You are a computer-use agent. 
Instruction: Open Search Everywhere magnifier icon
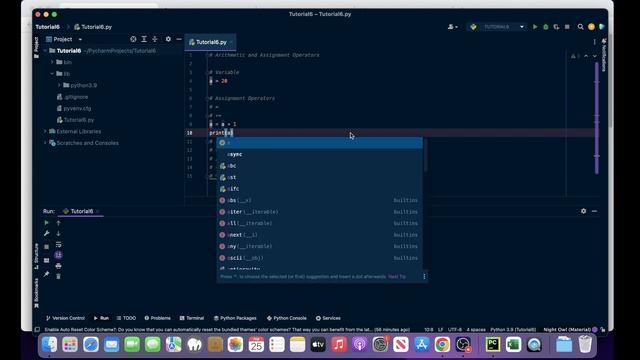pos(580,27)
